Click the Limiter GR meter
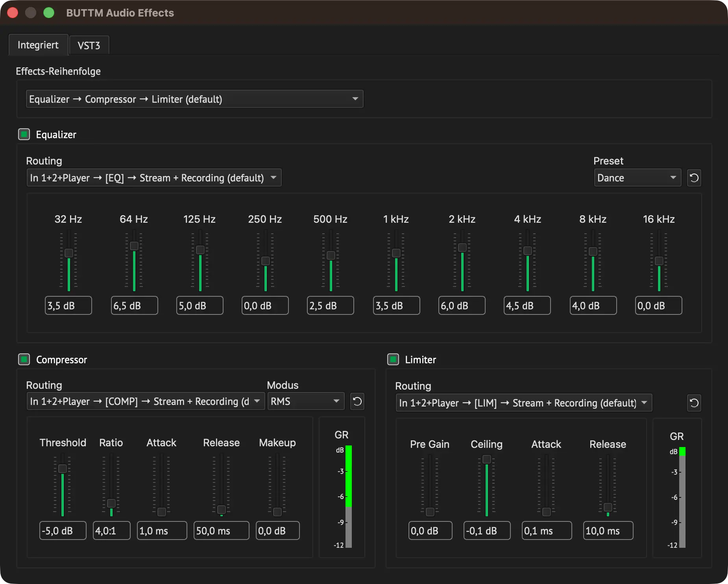The height and width of the screenshot is (584, 728). pyautogui.click(x=682, y=497)
